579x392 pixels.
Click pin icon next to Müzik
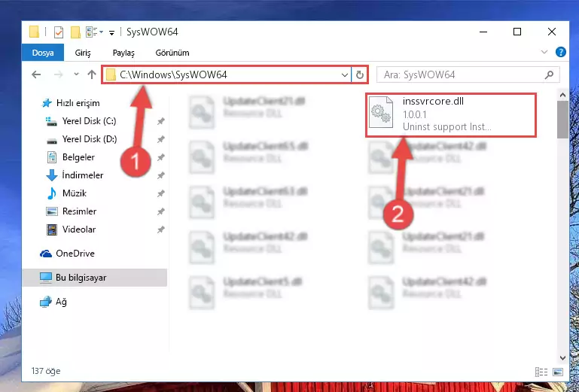pos(160,193)
